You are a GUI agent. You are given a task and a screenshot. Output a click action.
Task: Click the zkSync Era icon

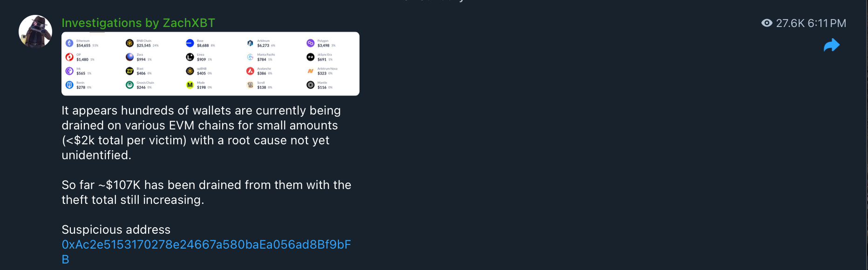pyautogui.click(x=311, y=57)
